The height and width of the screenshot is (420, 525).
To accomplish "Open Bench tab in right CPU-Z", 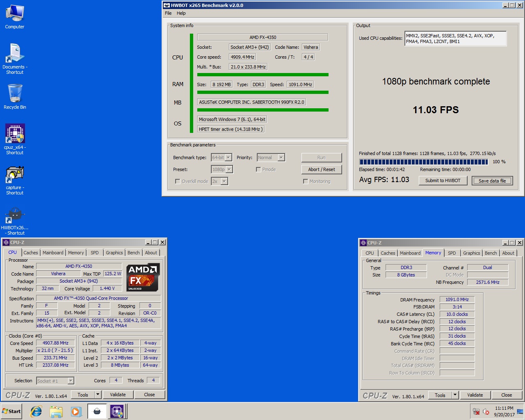I will coord(491,253).
